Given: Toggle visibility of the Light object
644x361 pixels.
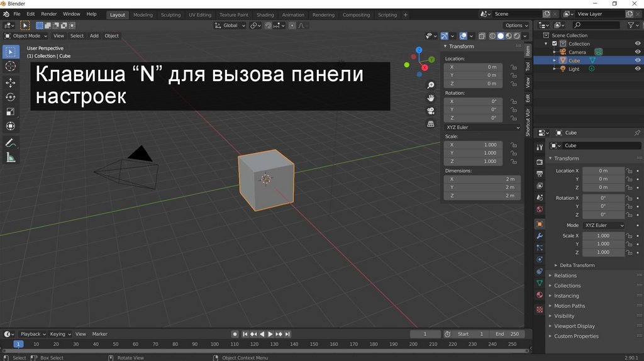Looking at the screenshot, I should coord(637,69).
